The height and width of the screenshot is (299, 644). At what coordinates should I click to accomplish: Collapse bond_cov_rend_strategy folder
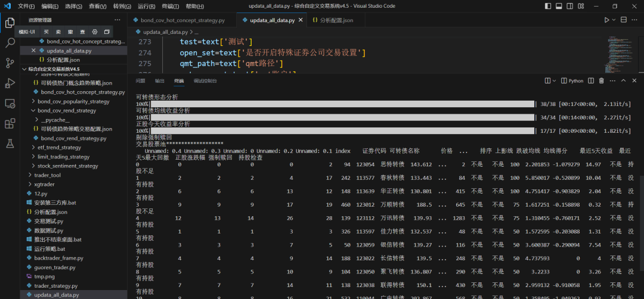(67, 110)
